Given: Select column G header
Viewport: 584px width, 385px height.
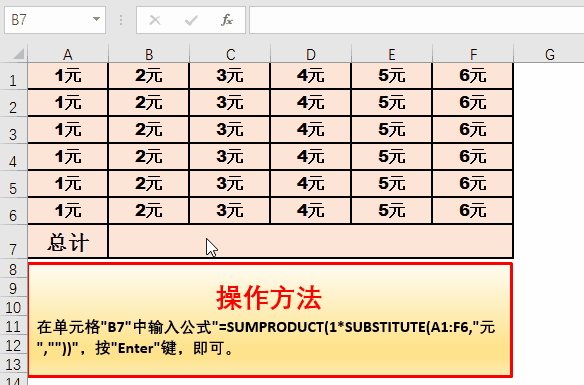Looking at the screenshot, I should pos(549,54).
